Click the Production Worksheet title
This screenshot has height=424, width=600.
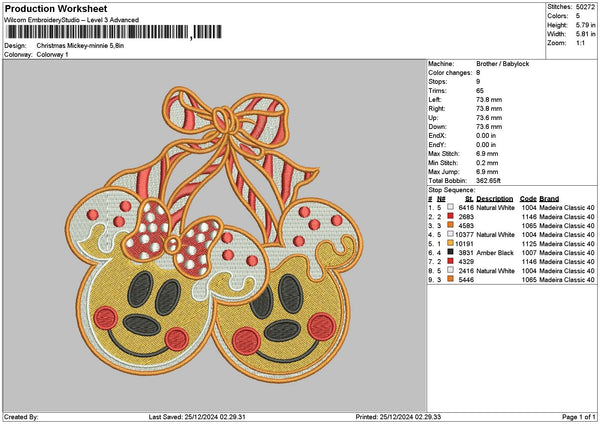56,8
